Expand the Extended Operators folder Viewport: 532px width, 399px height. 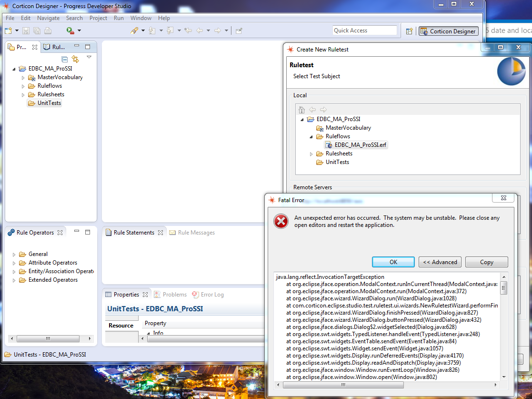[14, 280]
